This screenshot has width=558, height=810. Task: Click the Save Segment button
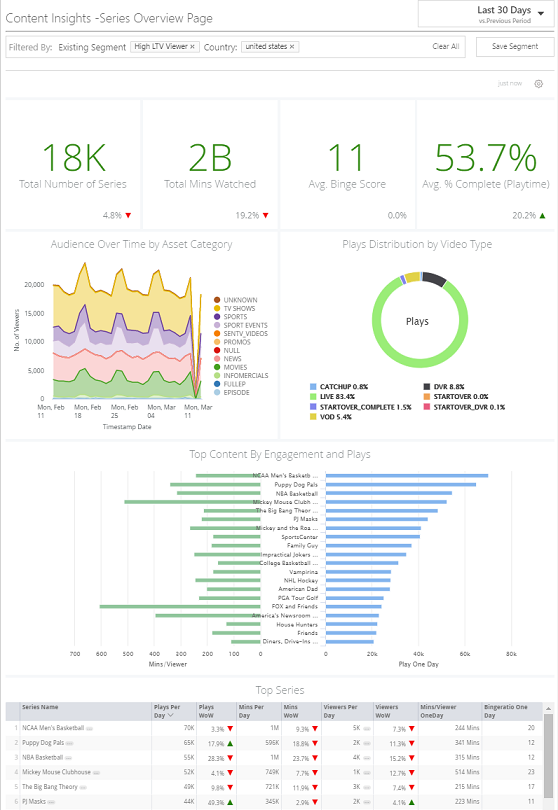click(515, 46)
